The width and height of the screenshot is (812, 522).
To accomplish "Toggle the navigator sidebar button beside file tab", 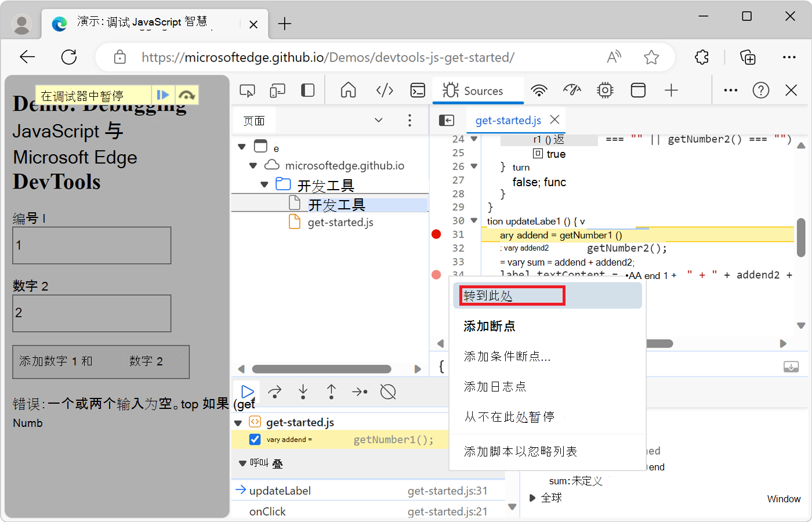I will coord(447,120).
